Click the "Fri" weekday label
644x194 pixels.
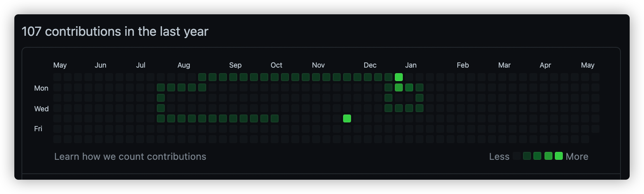[38, 129]
